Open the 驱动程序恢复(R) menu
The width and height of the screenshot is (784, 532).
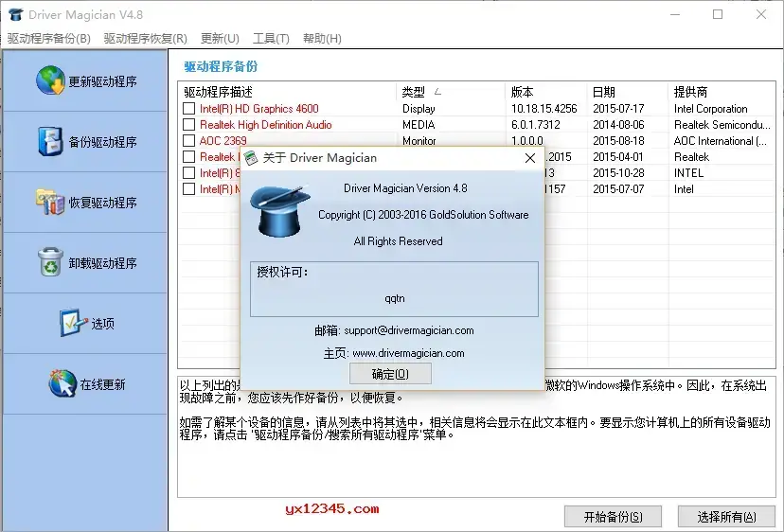click(146, 39)
